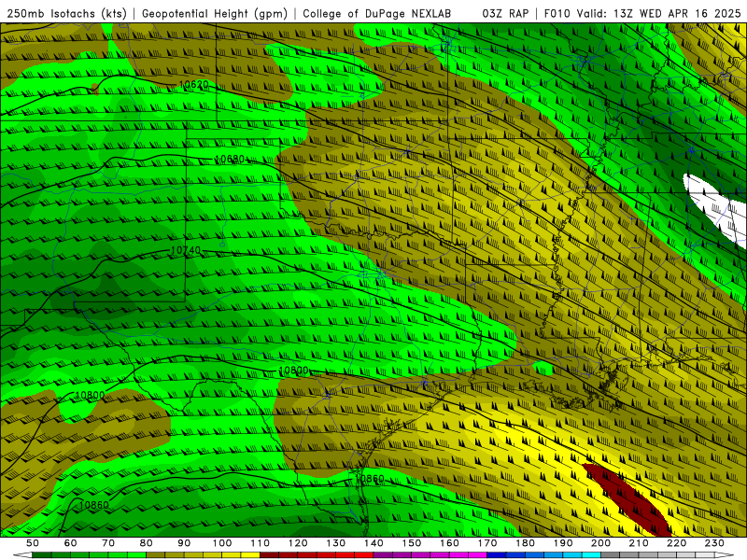Click the '110' colorbar label
This screenshot has width=747, height=560.
(261, 543)
